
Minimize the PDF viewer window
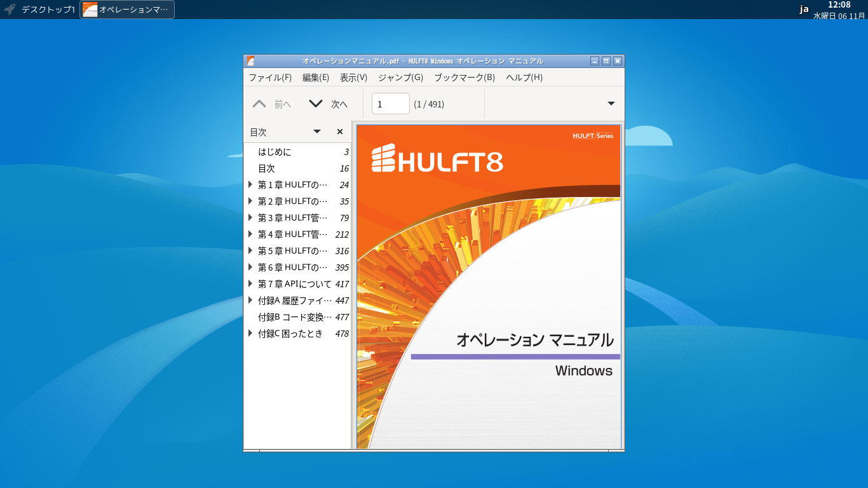[x=595, y=61]
